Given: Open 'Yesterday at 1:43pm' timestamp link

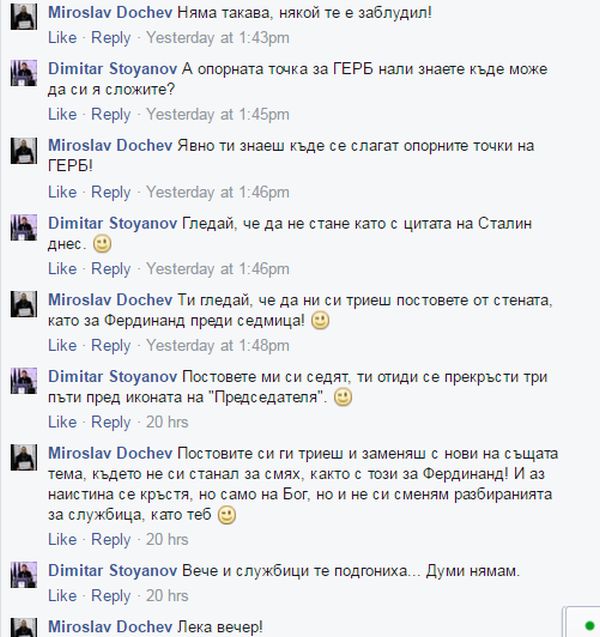Looking at the screenshot, I should click(x=218, y=38).
